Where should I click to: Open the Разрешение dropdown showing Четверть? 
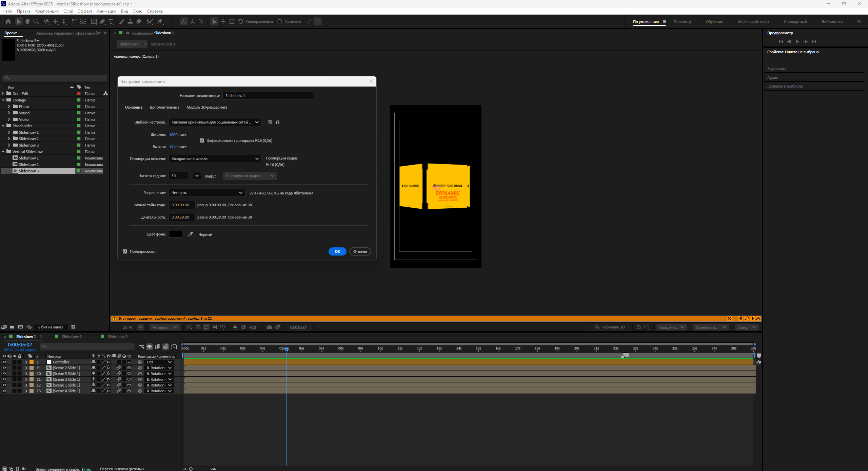207,193
